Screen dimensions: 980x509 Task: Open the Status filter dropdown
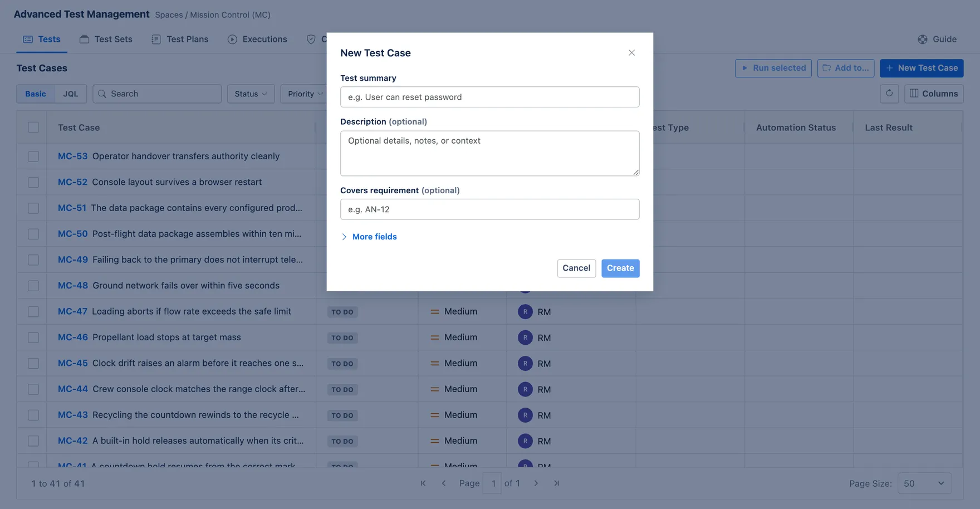click(x=251, y=94)
